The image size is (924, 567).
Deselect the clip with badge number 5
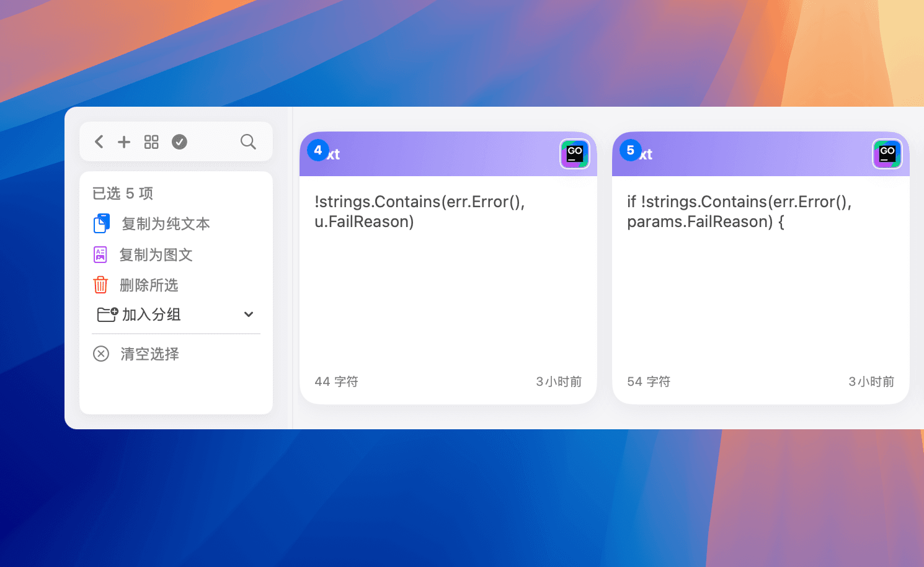[x=631, y=150]
